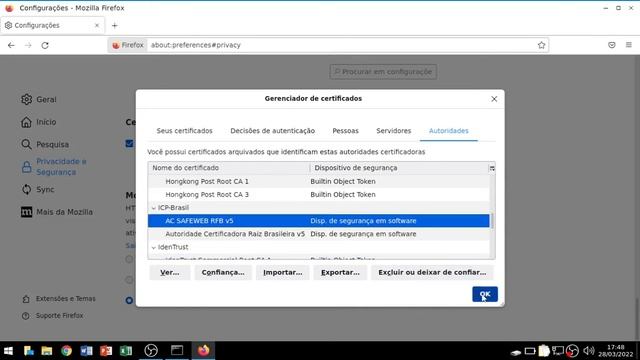Click the OBS icon in system tray
The width and height of the screenshot is (640, 360).
(572, 351)
